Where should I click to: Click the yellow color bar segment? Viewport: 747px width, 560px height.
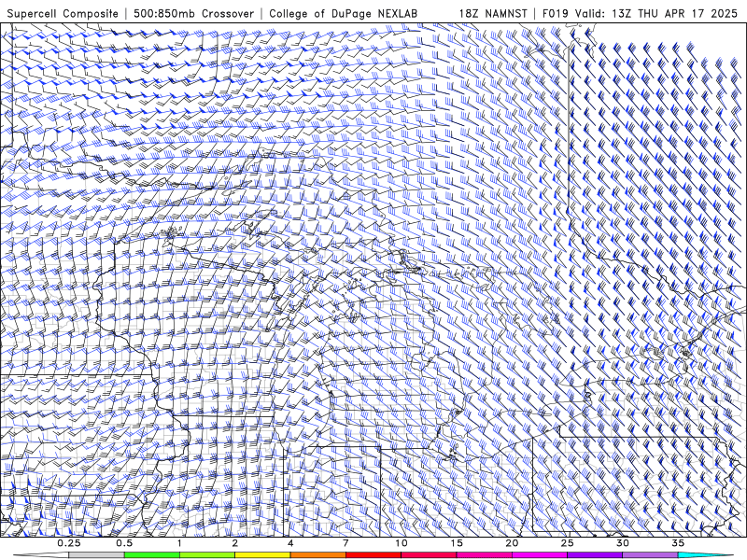262,555
